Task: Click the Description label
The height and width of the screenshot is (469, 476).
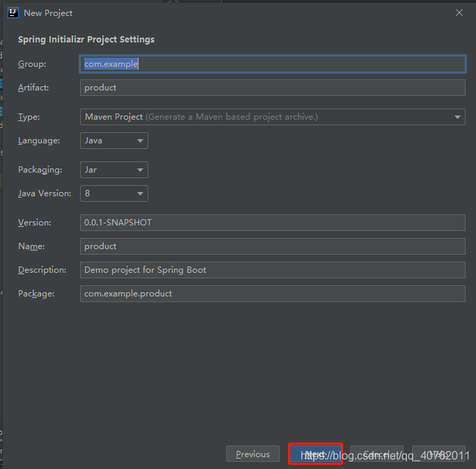Action: 42,270
